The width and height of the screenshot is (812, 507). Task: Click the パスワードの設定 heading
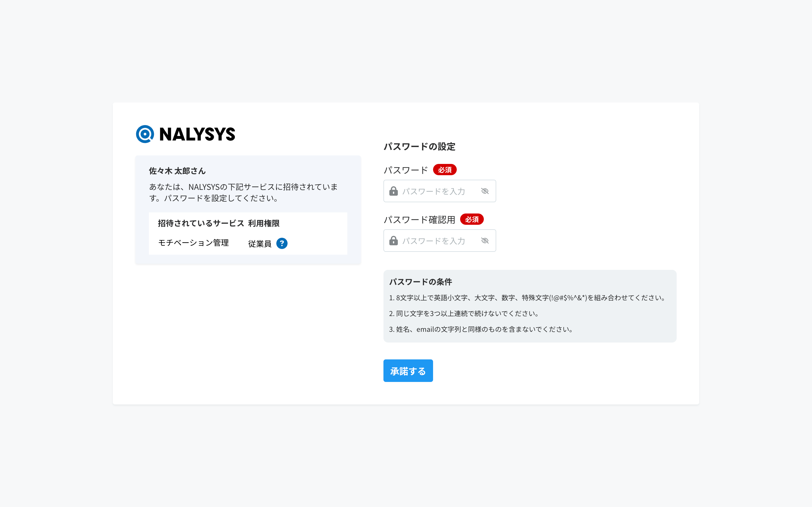(419, 146)
